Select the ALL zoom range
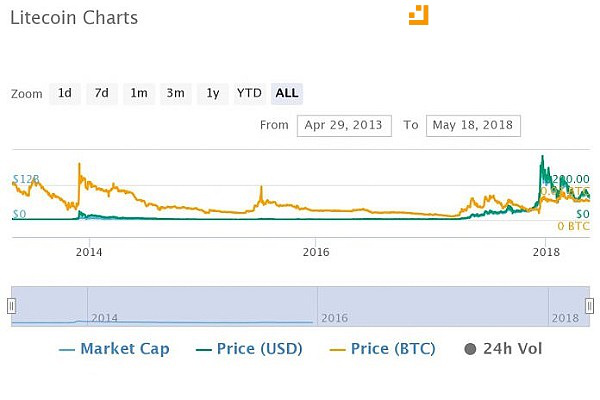 (287, 93)
